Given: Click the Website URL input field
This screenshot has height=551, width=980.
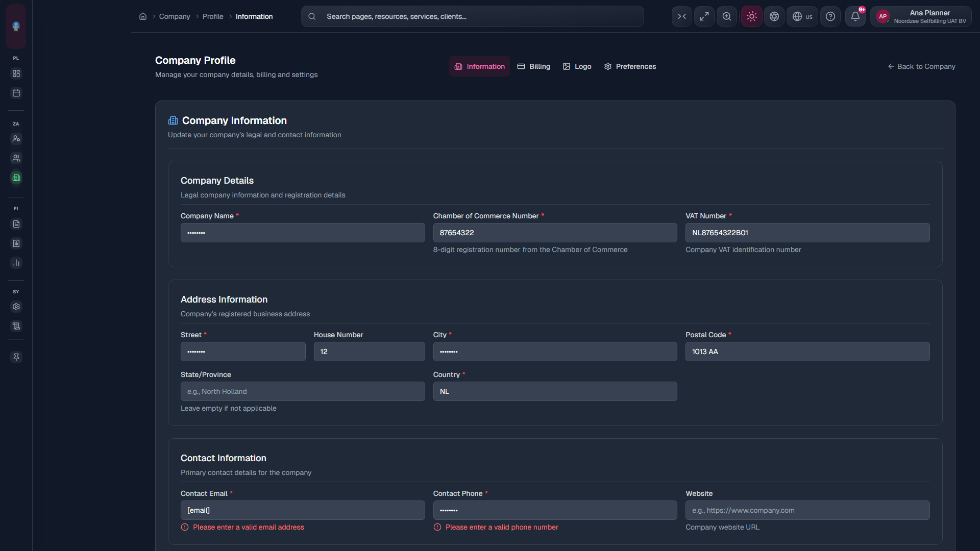Looking at the screenshot, I should click(x=807, y=510).
